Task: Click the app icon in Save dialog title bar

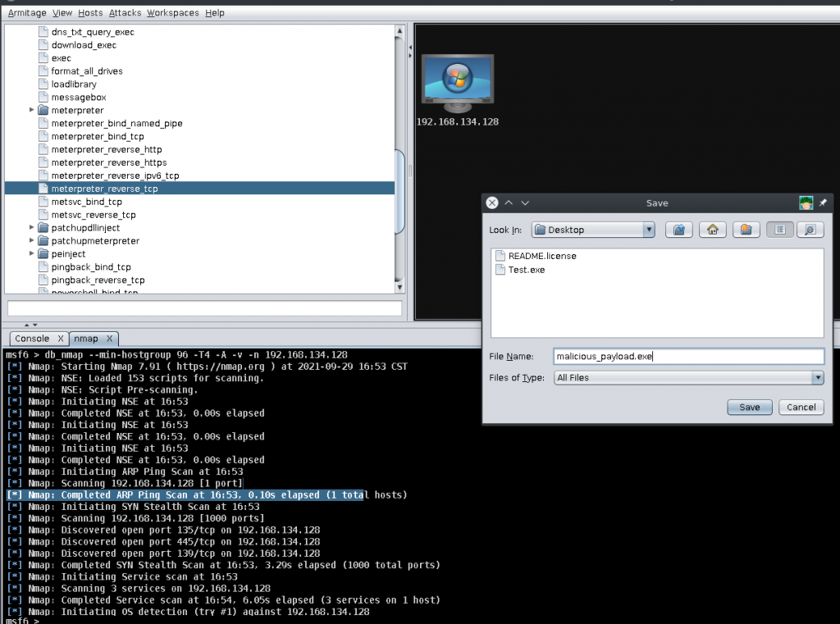Action: click(x=806, y=203)
